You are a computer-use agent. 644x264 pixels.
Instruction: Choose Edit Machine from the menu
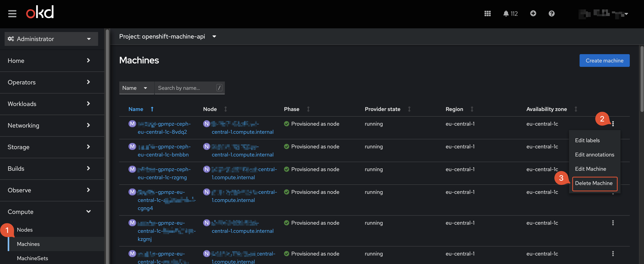[x=591, y=169]
